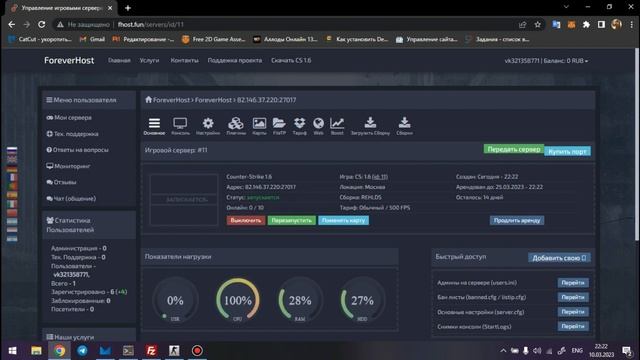
Task: Open the account balance dropdown vk321358771
Action: (x=546, y=60)
